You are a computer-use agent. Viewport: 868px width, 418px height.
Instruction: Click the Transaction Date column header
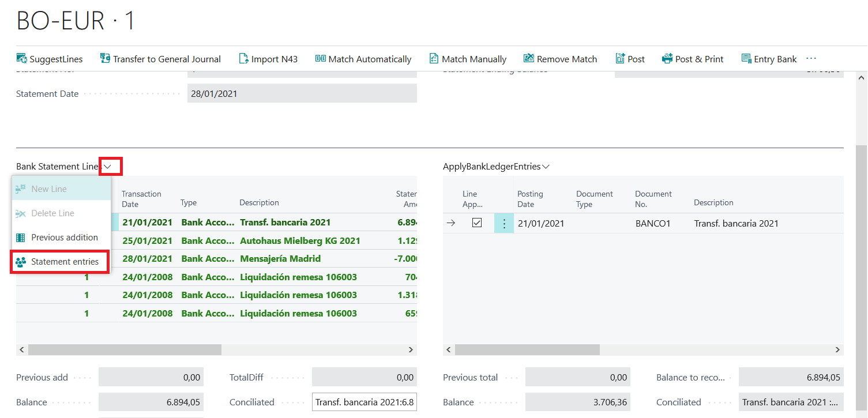tap(142, 199)
